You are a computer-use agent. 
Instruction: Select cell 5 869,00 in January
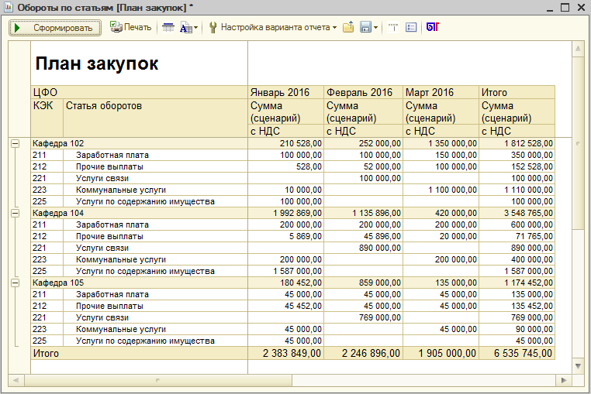coord(286,236)
